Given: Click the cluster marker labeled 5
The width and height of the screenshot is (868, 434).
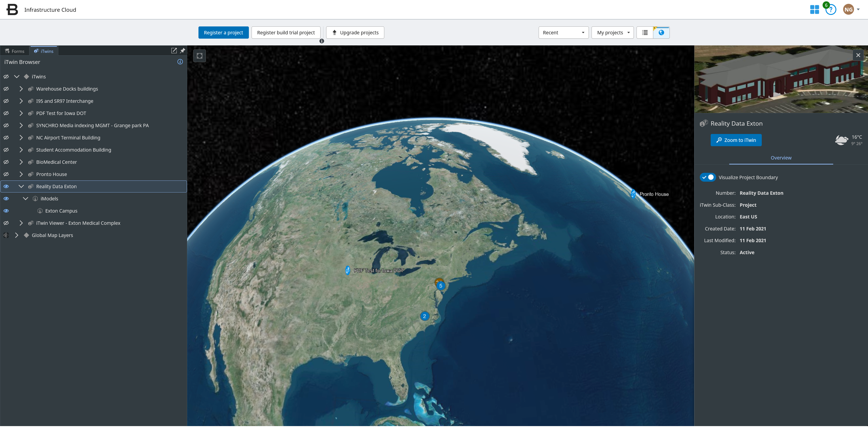Looking at the screenshot, I should coord(440,286).
